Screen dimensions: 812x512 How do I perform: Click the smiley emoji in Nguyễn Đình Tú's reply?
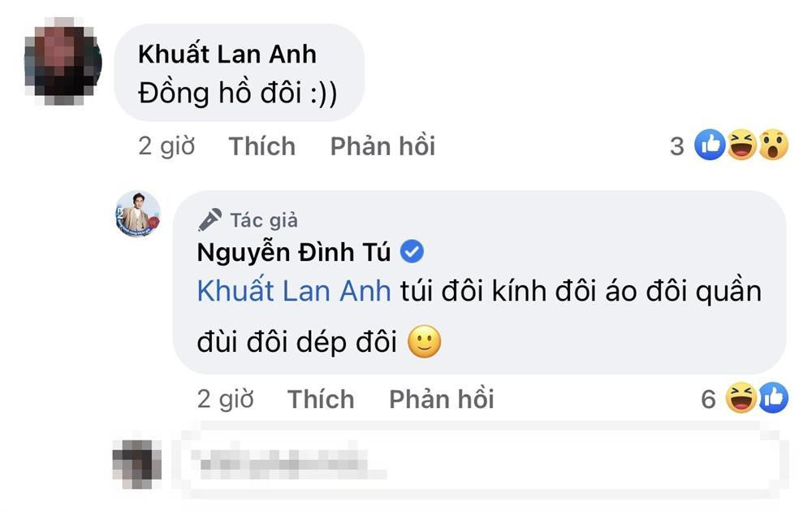pyautogui.click(x=425, y=341)
